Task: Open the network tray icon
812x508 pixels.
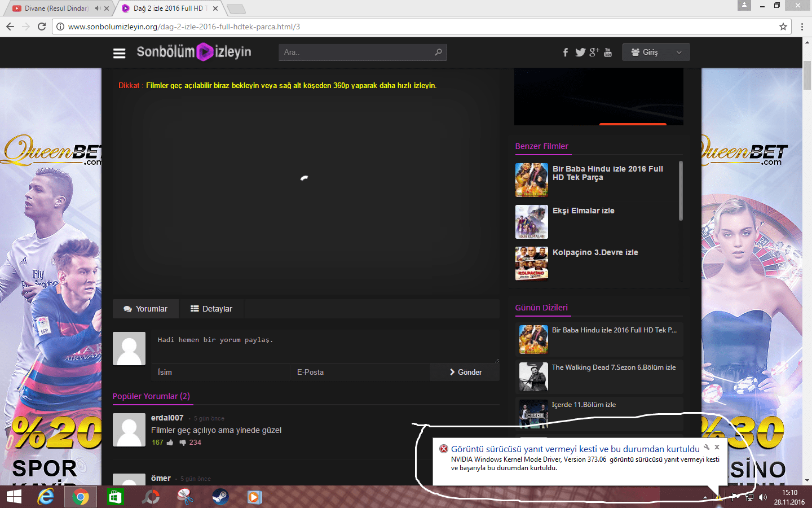Action: [749, 497]
